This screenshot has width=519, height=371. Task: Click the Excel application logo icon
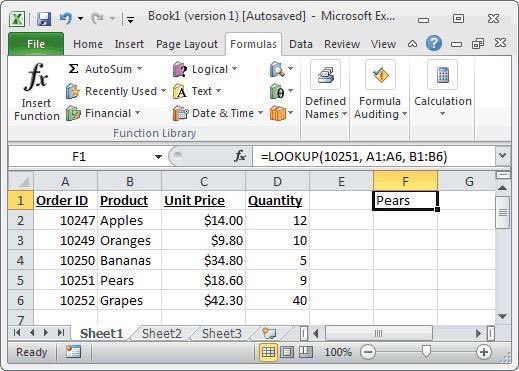click(x=17, y=19)
